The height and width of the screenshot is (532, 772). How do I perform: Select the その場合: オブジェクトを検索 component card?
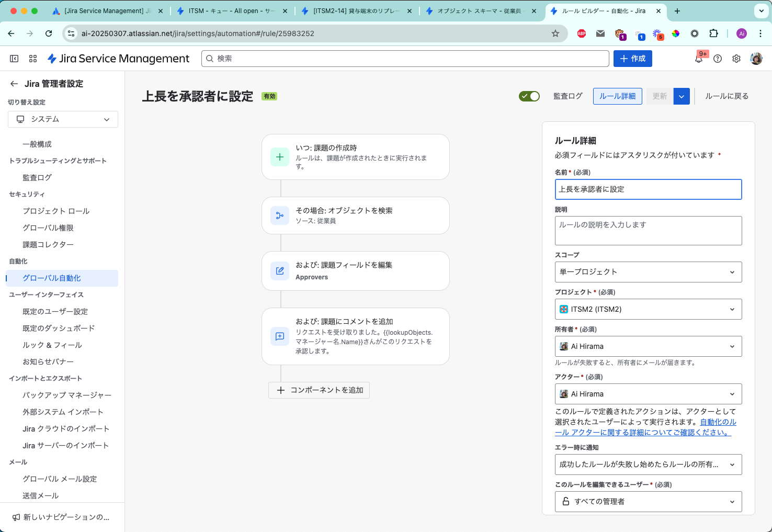tap(356, 216)
